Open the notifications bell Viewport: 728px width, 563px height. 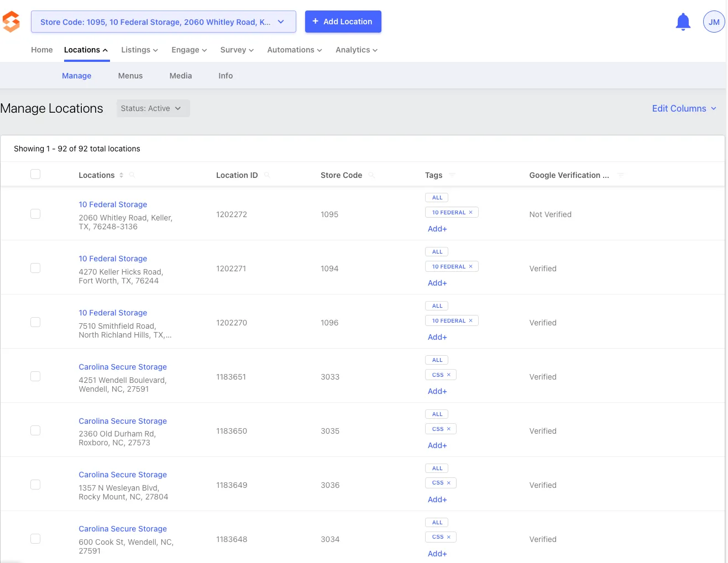tap(683, 22)
